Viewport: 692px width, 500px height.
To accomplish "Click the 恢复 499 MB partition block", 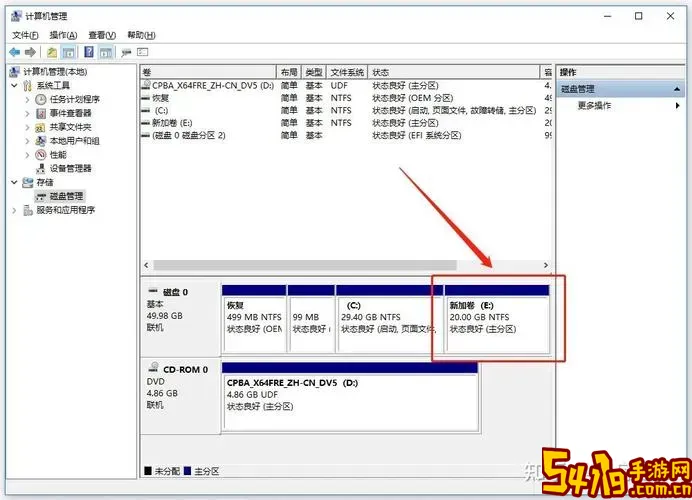I will 254,319.
